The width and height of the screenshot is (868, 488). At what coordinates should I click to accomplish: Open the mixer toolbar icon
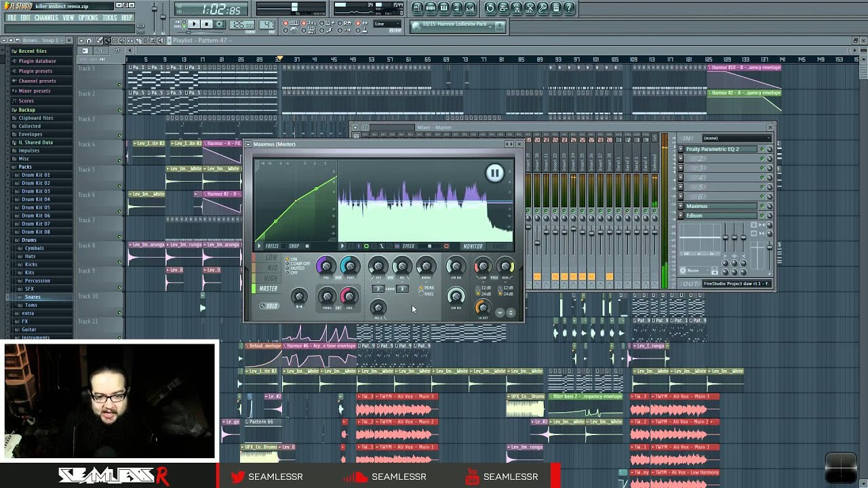[x=469, y=8]
